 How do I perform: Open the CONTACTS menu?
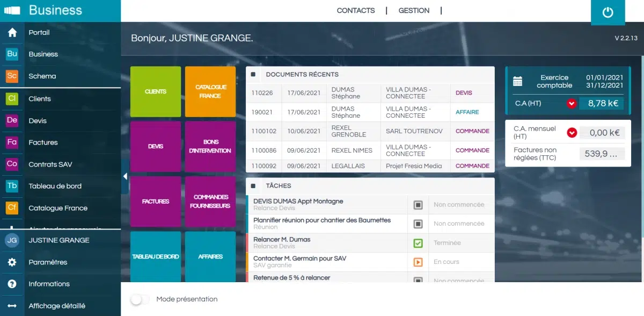click(355, 10)
